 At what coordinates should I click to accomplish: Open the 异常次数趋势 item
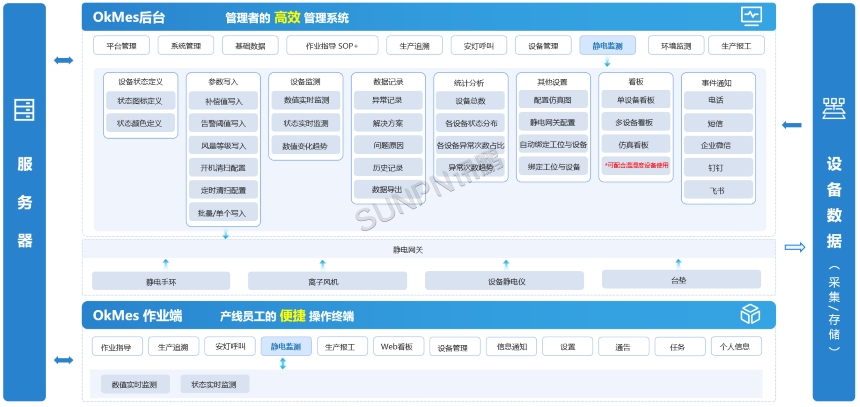471,167
